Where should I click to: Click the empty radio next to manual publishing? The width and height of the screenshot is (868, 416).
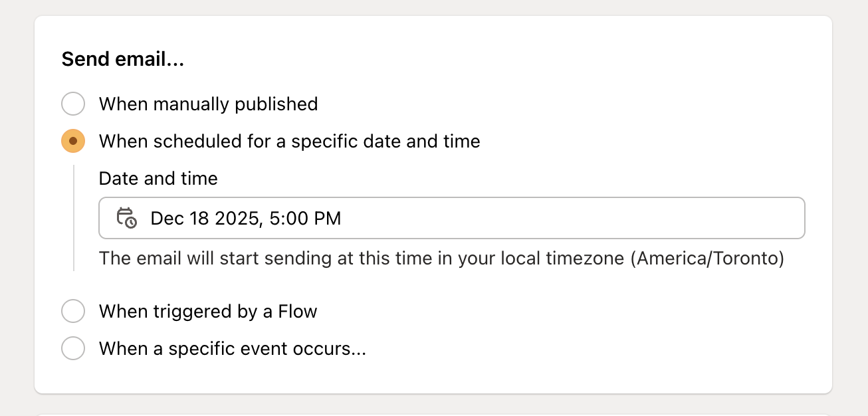[x=73, y=104]
